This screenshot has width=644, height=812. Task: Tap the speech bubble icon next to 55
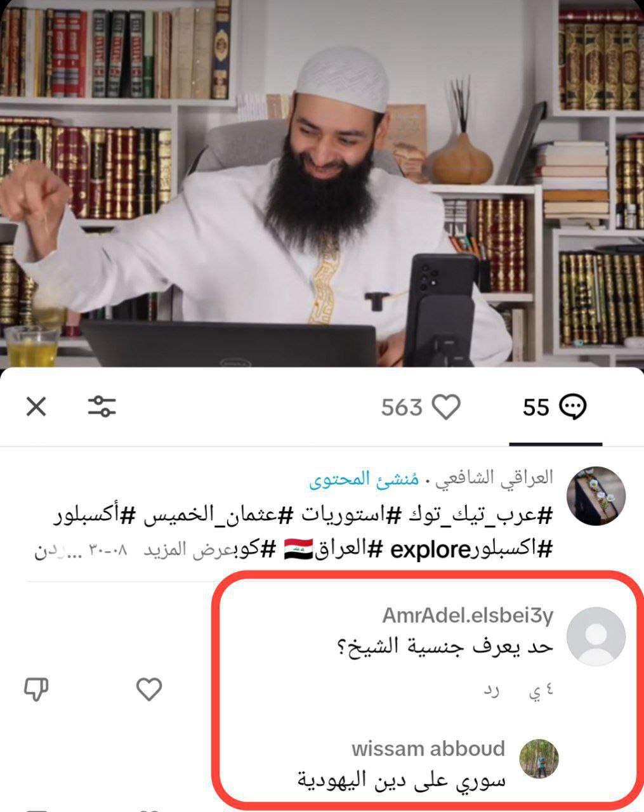point(574,407)
